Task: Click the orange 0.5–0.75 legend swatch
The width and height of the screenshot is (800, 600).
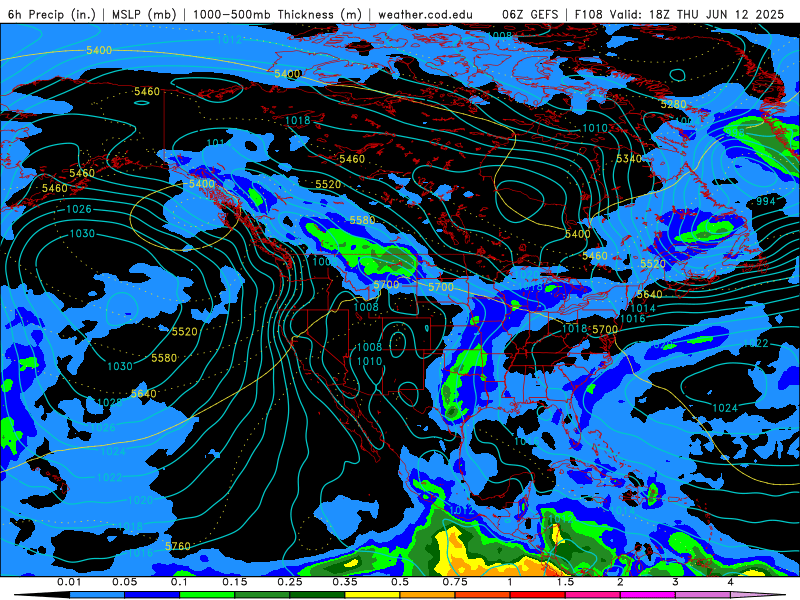Action: click(x=428, y=595)
